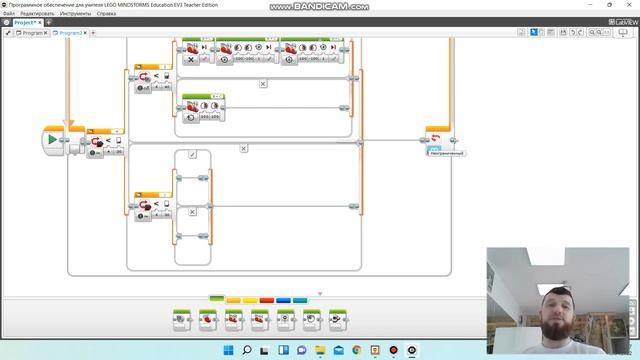
Task: Open the port selector on the upper switch block
Action: coord(165,67)
